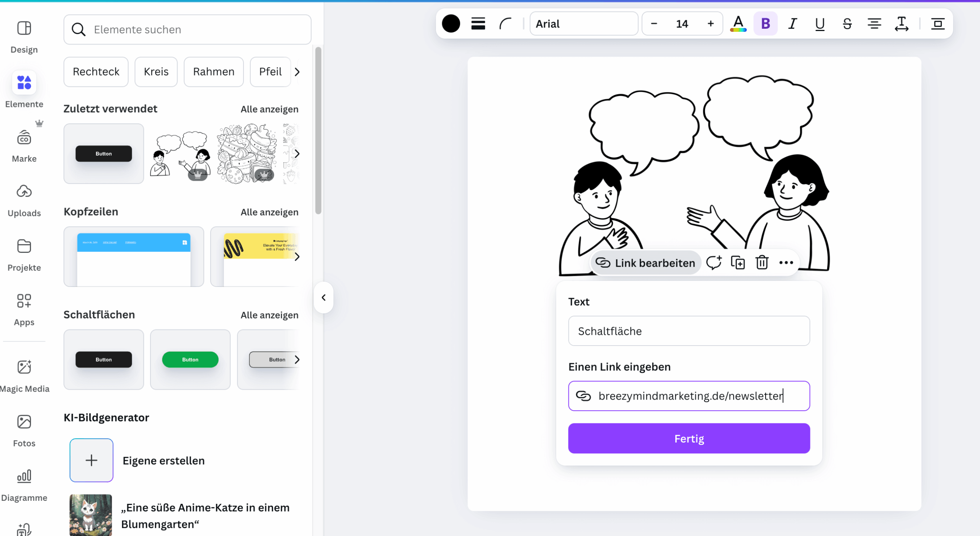Duplicate the selected button element
Image resolution: width=980 pixels, height=536 pixels.
(738, 263)
